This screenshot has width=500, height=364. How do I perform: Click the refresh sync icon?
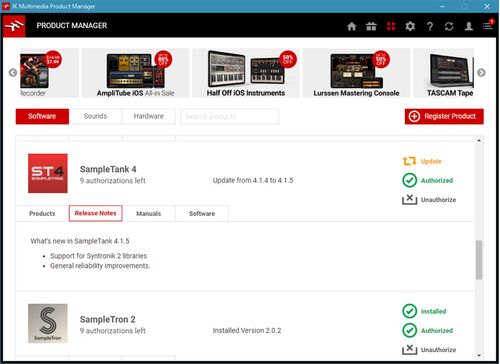click(449, 26)
